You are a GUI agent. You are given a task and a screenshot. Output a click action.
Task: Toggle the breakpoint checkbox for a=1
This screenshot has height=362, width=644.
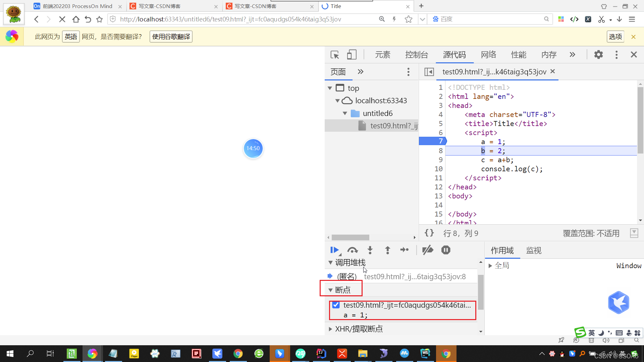click(336, 305)
